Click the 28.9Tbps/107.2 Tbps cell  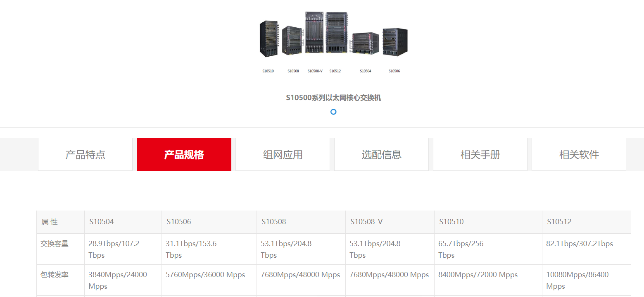(x=123, y=249)
